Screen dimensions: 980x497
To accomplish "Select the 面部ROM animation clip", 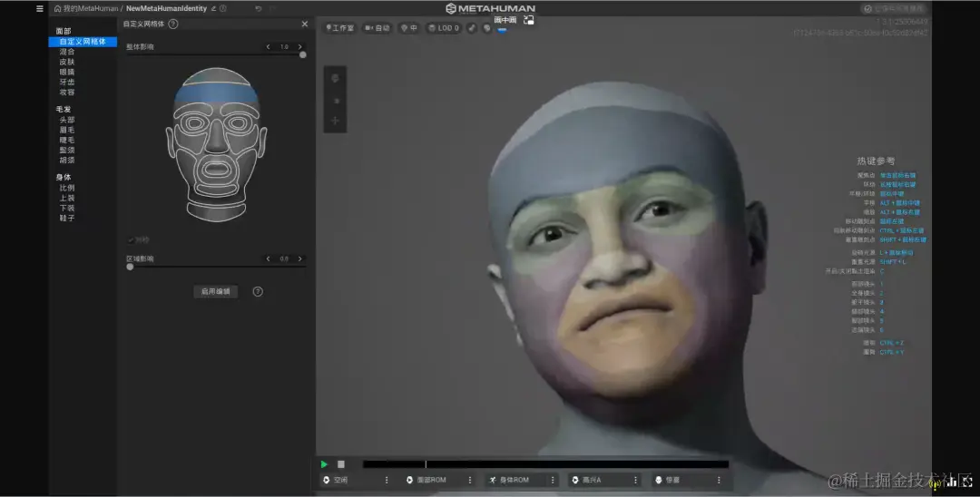I will (x=433, y=480).
